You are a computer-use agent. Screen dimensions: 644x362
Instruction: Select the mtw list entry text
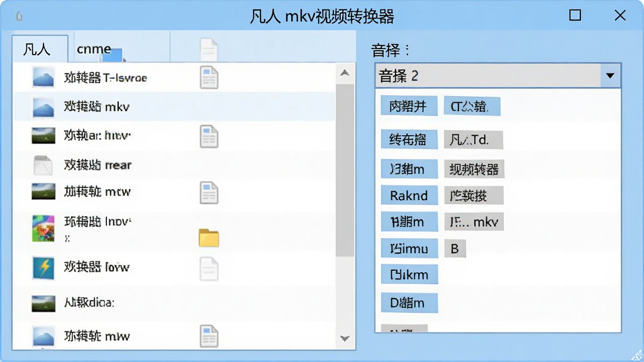[97, 192]
